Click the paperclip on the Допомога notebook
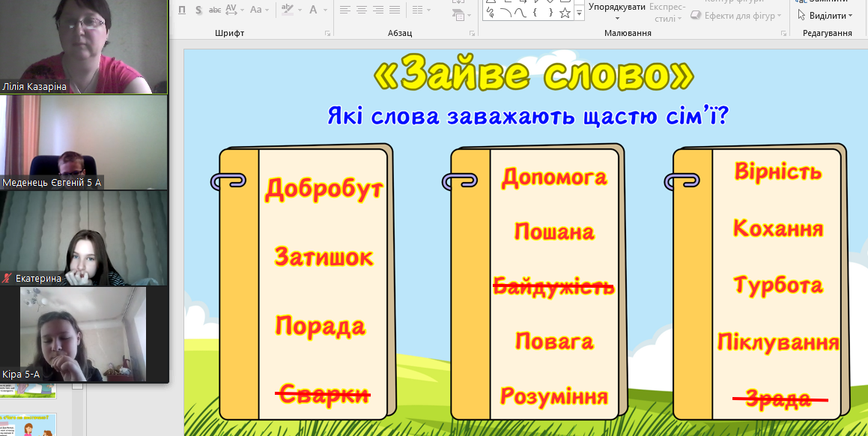The image size is (868, 436). click(459, 181)
